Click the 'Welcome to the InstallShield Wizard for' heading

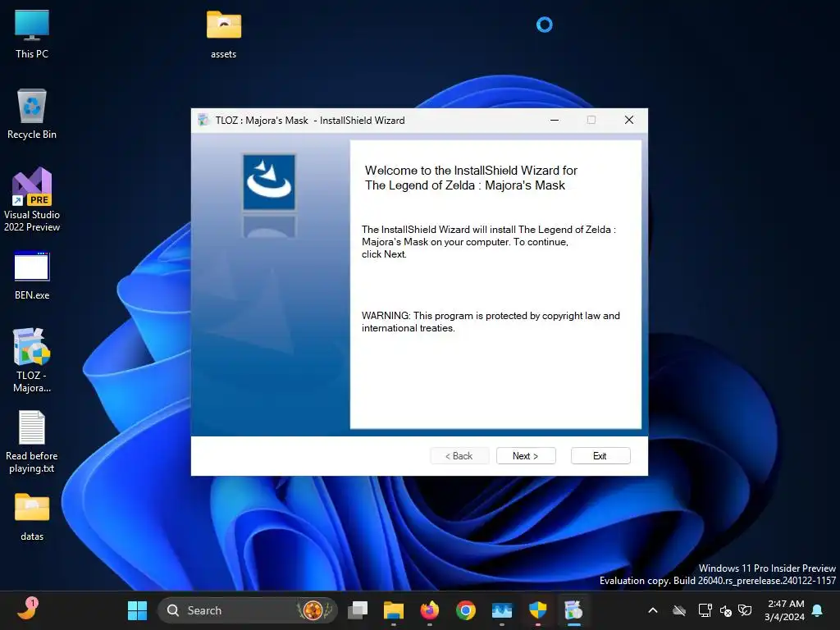471,171
